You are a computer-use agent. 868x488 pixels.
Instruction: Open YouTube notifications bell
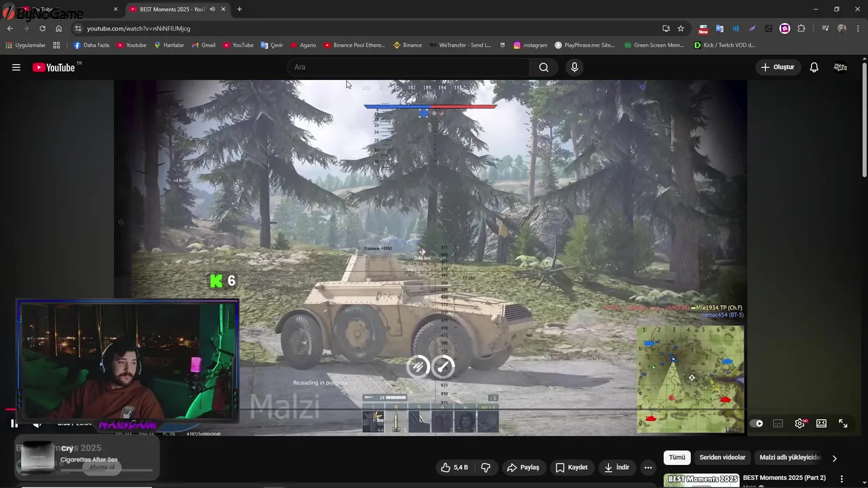(x=814, y=67)
